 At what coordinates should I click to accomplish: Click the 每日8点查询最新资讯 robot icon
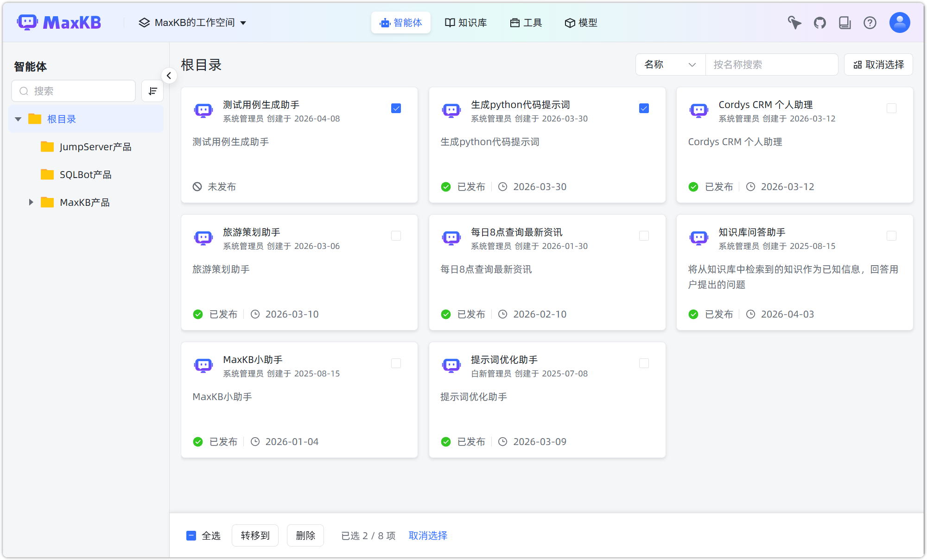[451, 238]
